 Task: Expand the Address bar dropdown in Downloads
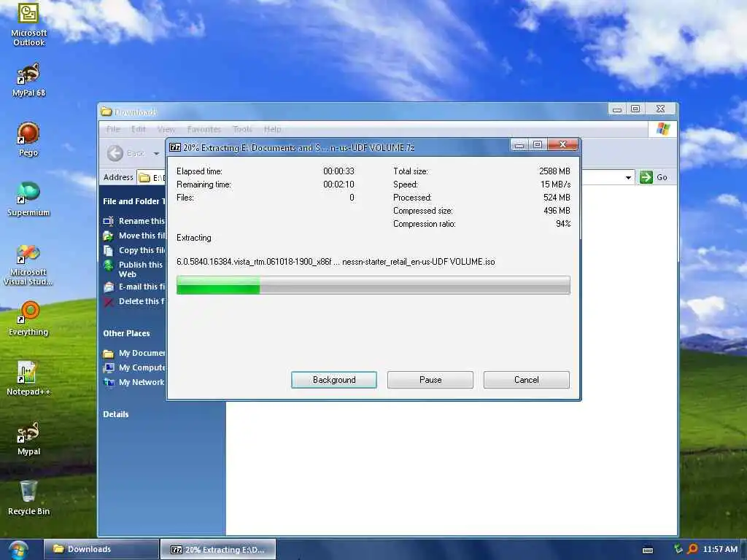628,178
